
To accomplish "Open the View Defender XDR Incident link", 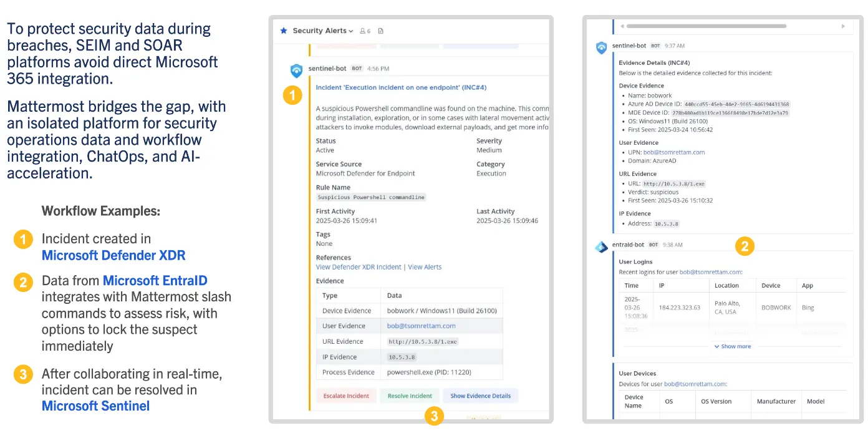I will [359, 267].
